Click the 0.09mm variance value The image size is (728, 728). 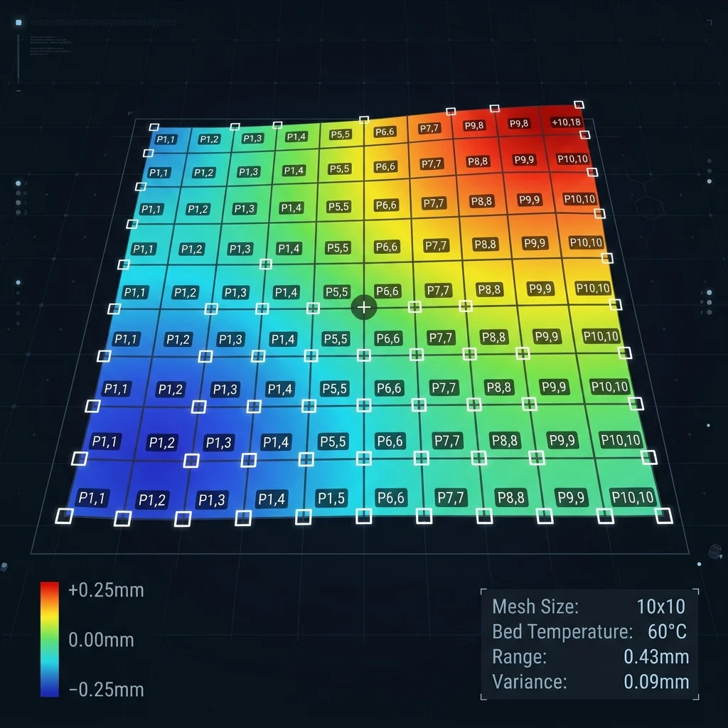click(x=656, y=682)
